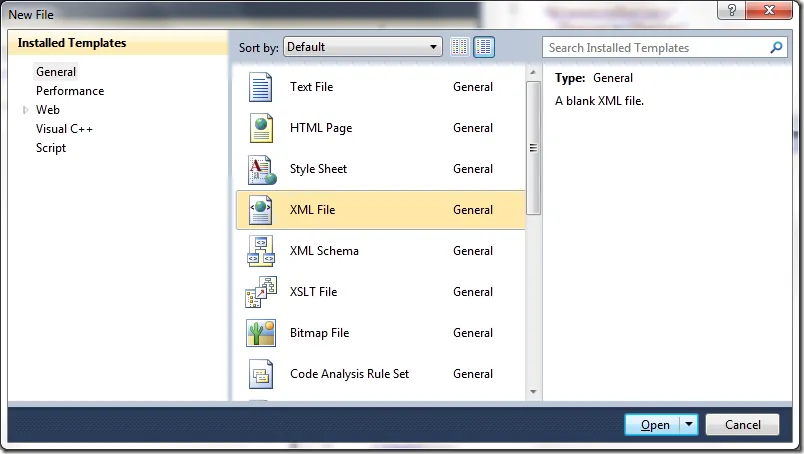Select the Text File template icon
Viewport: 804px width, 454px height.
click(260, 87)
